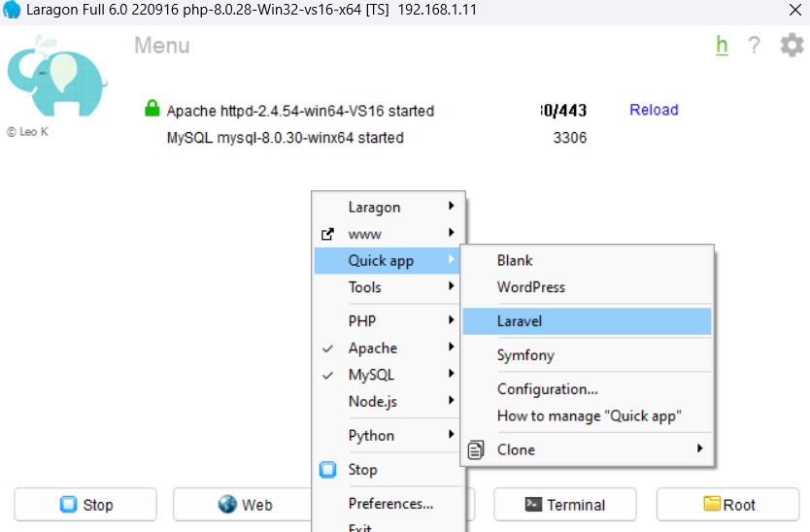
Task: Click the MySQL port 3306 text
Action: tap(570, 138)
